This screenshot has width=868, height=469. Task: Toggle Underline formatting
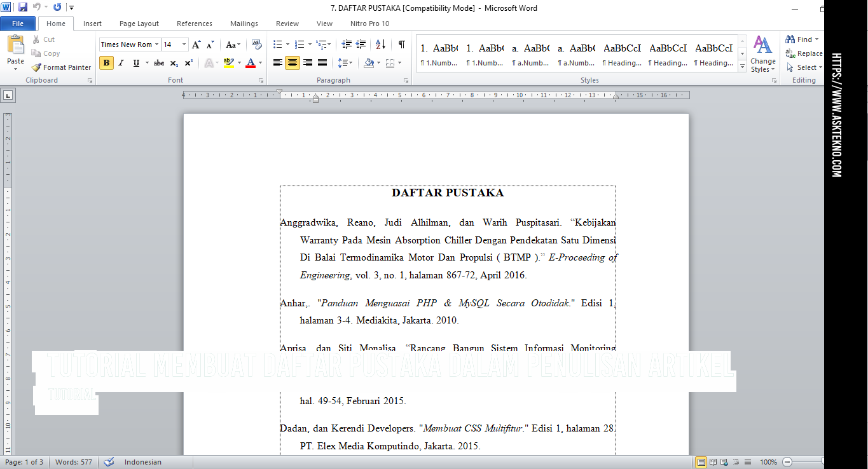point(136,63)
